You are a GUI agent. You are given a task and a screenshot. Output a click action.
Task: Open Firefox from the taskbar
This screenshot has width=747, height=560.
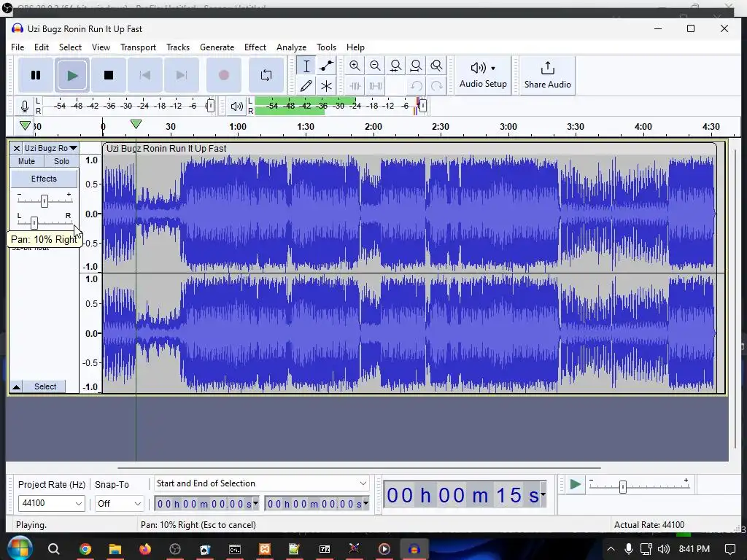point(145,549)
